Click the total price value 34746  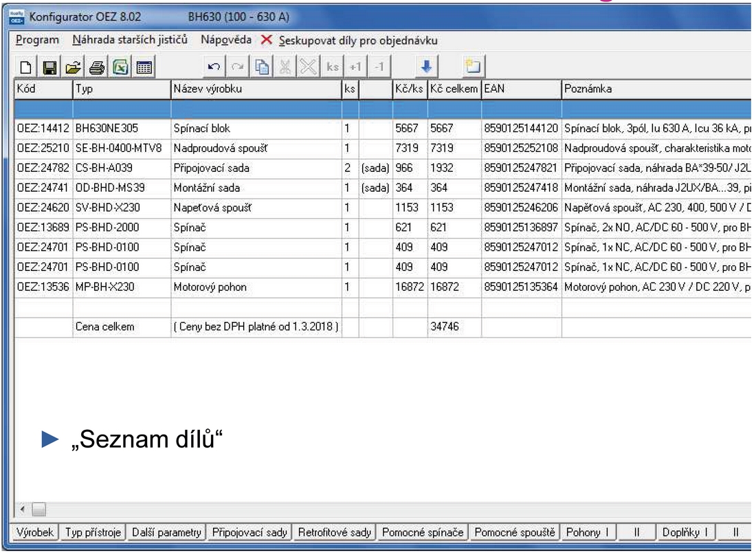(455, 327)
